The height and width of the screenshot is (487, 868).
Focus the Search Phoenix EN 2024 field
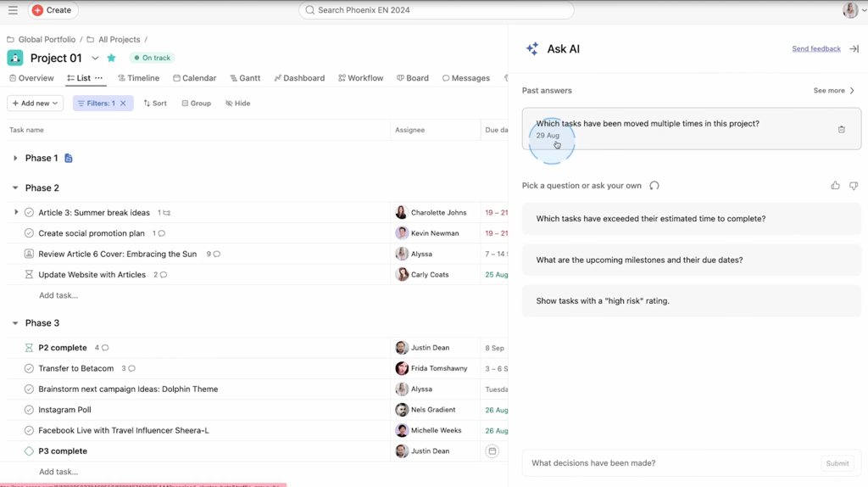[x=437, y=10]
